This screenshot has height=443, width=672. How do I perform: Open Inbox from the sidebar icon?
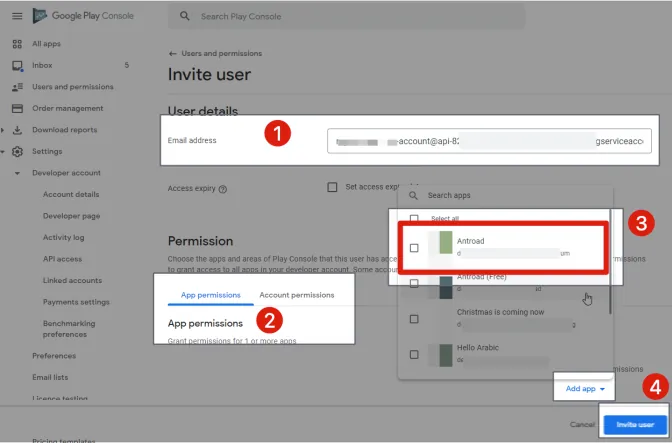click(x=17, y=66)
